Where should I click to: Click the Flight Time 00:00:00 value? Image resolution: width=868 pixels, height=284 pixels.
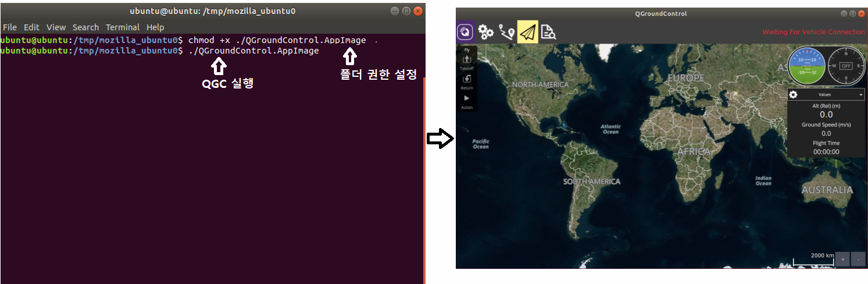(x=826, y=152)
